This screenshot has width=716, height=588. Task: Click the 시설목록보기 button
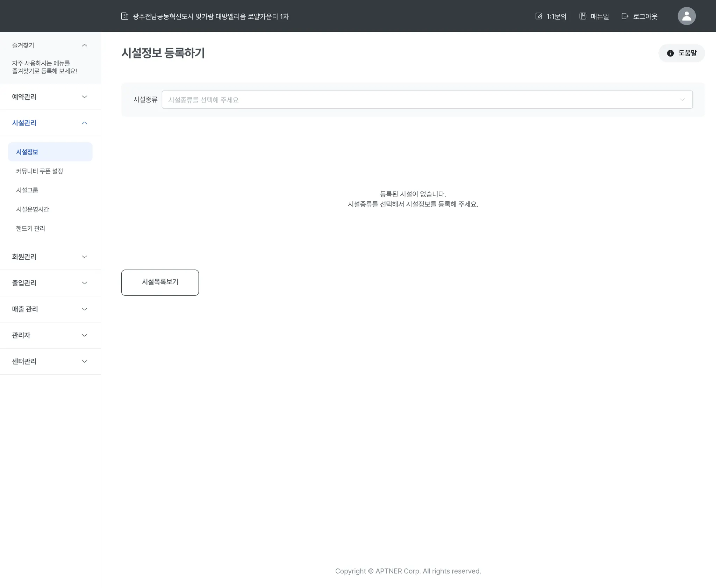(x=160, y=282)
